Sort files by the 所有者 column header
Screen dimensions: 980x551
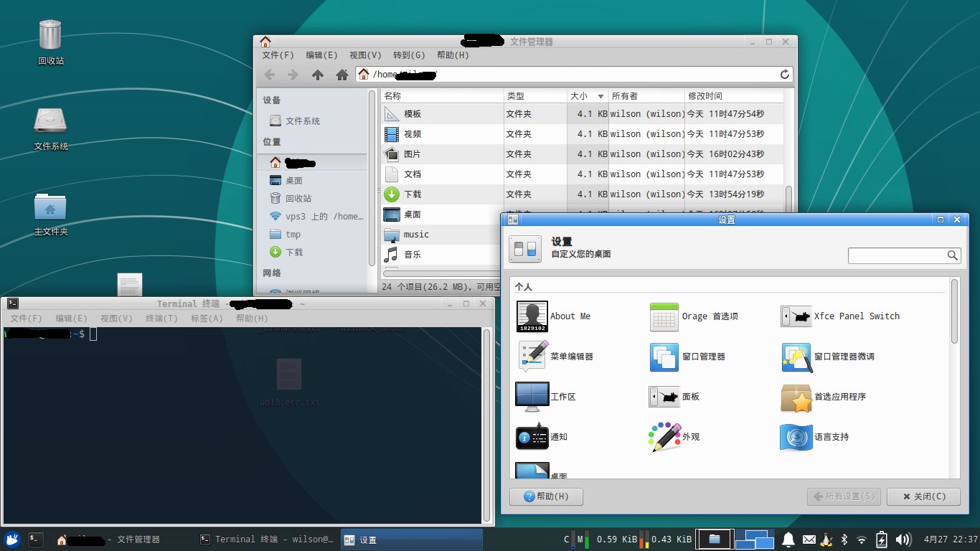[646, 96]
